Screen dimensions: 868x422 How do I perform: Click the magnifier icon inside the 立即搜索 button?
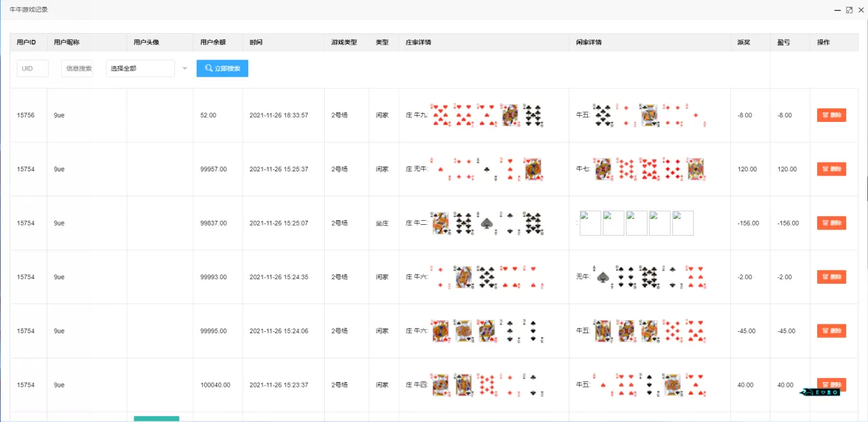coord(208,68)
